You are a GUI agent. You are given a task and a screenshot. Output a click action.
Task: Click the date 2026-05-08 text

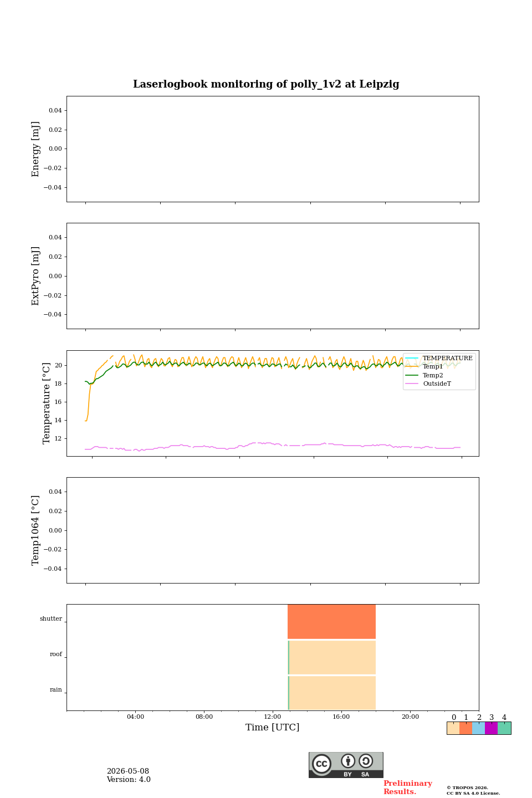click(x=128, y=771)
